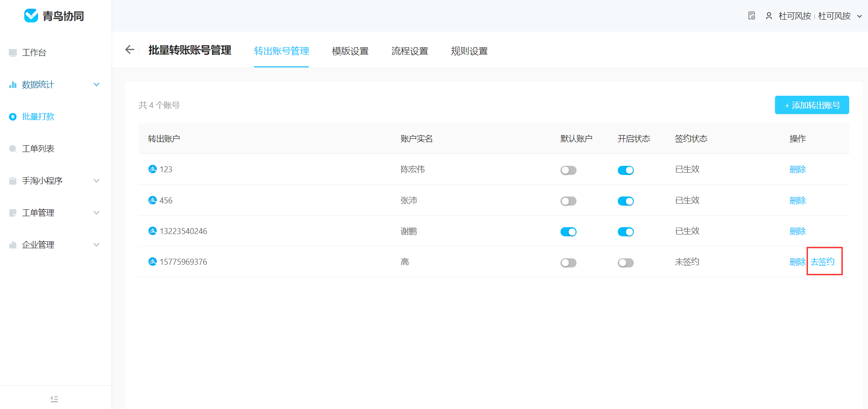Expand the 手淘小程序 chevron
868x409 pixels.
click(x=96, y=181)
